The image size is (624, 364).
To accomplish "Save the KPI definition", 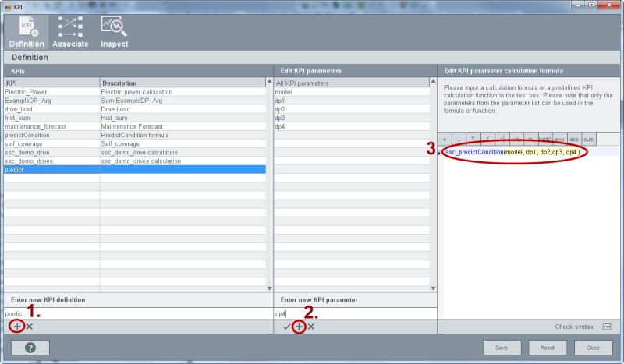I will (x=502, y=348).
